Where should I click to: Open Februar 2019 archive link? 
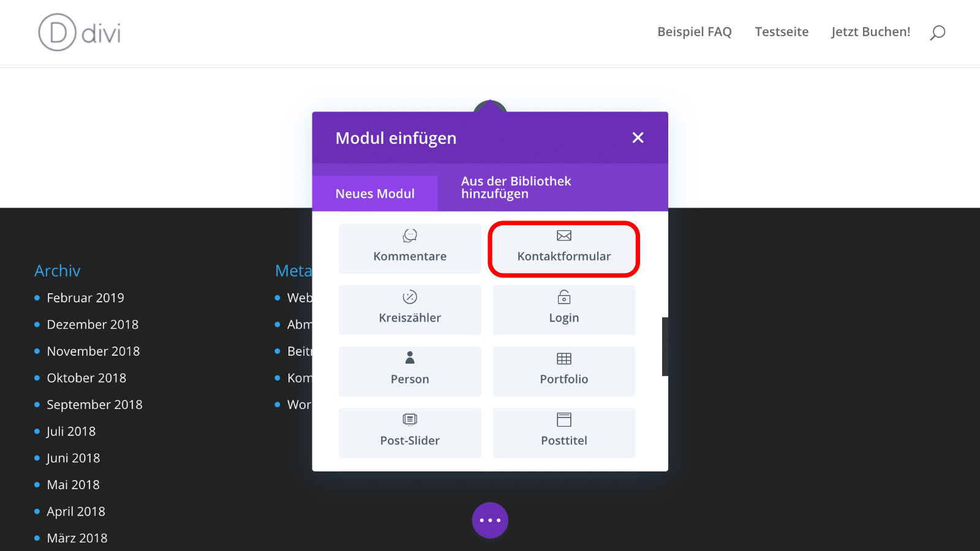(x=85, y=298)
